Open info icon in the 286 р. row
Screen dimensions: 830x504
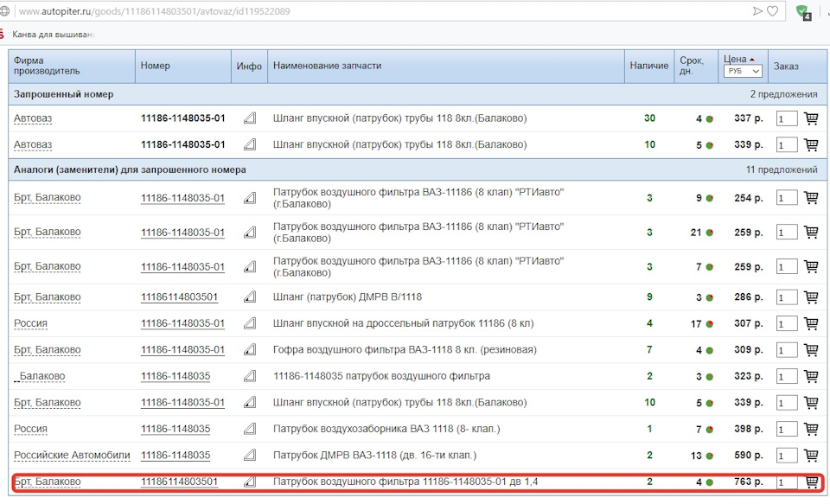pos(250,297)
